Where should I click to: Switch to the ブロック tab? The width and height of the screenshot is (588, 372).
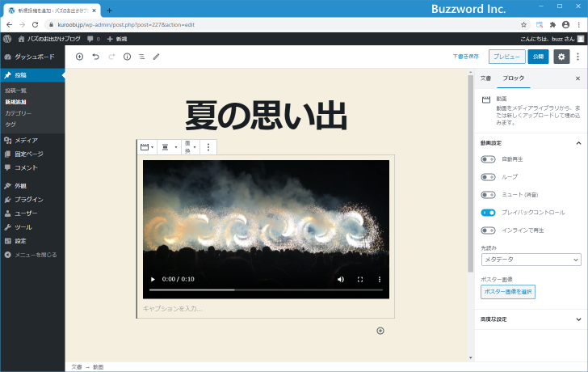click(x=514, y=78)
